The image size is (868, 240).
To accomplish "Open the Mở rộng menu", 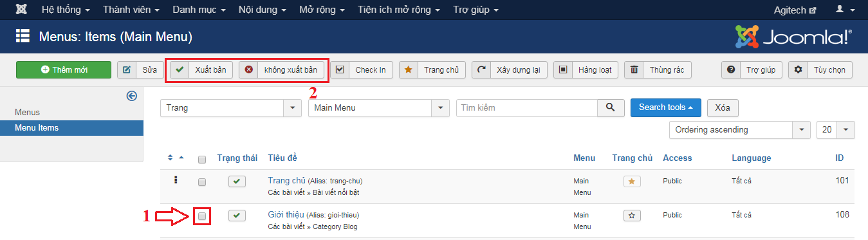I will click(322, 10).
